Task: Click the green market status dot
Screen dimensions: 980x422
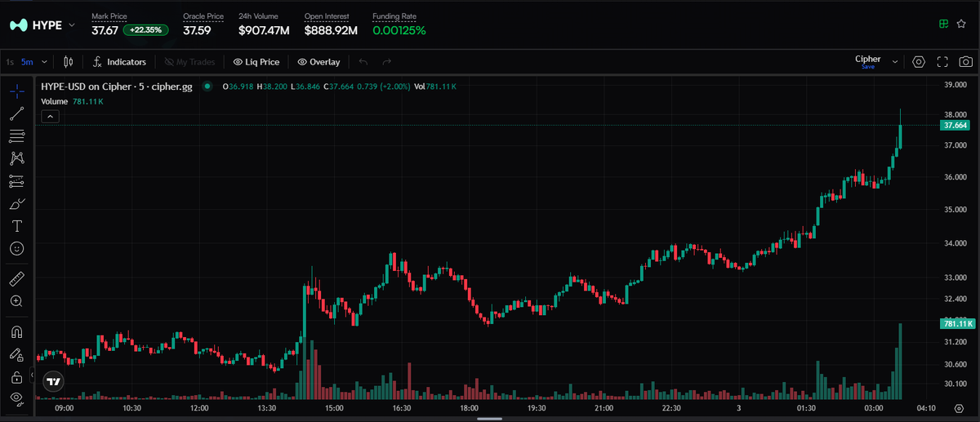Action: [x=207, y=87]
